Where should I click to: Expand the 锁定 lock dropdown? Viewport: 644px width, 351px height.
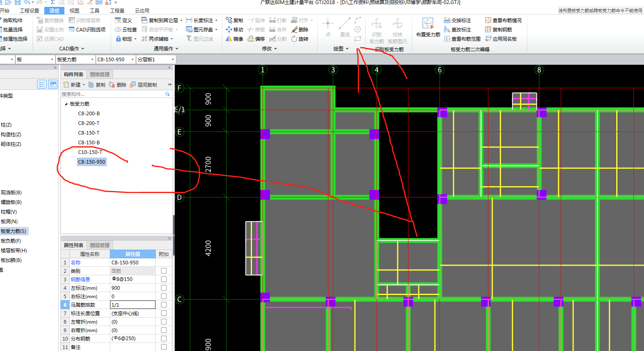click(135, 39)
